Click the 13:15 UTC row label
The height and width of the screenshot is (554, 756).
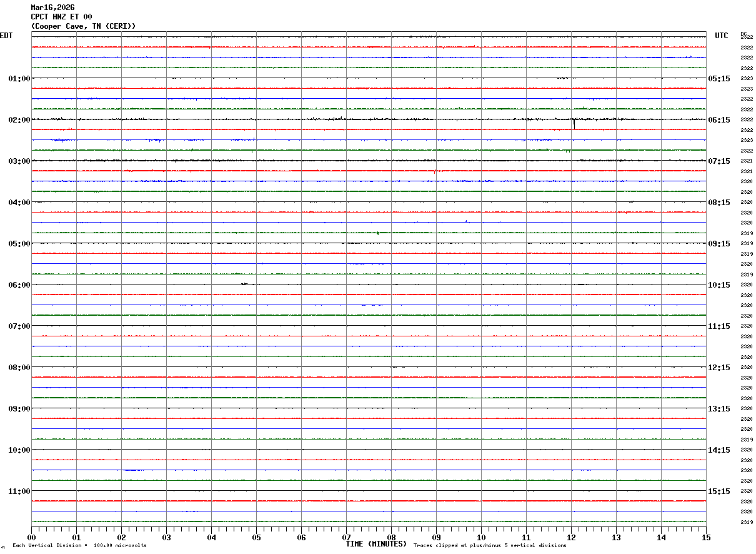(x=719, y=409)
